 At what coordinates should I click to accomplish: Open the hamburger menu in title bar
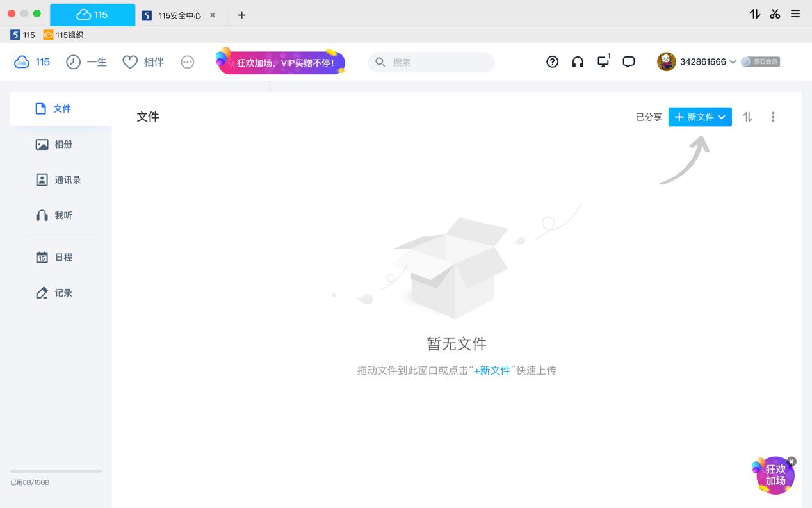point(795,13)
